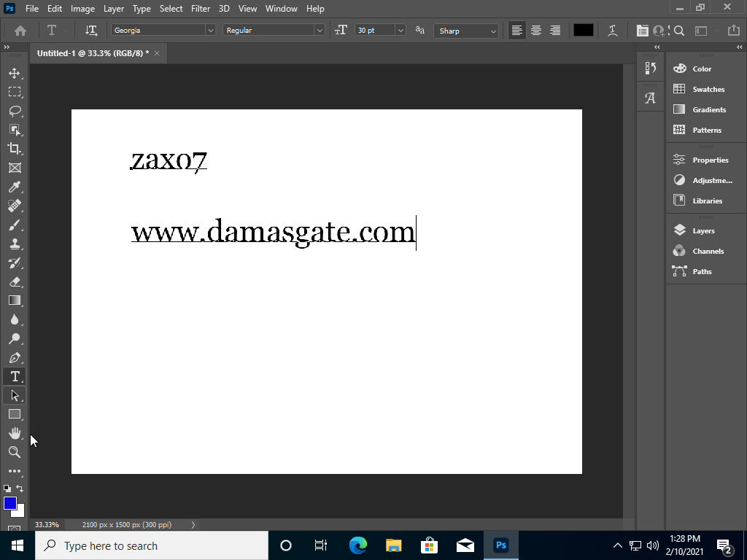Open the Filter menu

click(x=201, y=9)
